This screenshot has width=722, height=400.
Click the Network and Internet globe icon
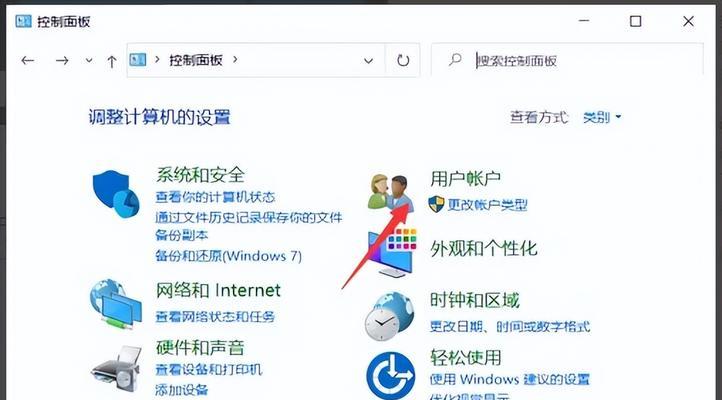click(116, 304)
